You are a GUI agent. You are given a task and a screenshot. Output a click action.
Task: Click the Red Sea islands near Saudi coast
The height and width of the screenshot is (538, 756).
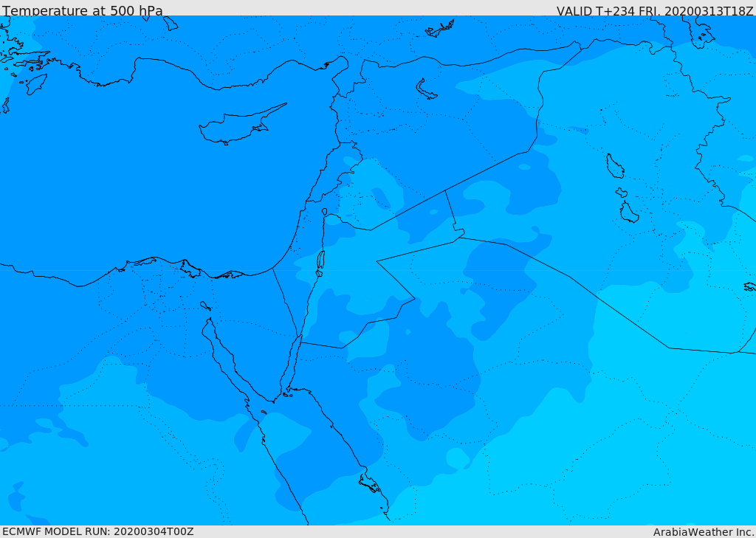coord(371,483)
